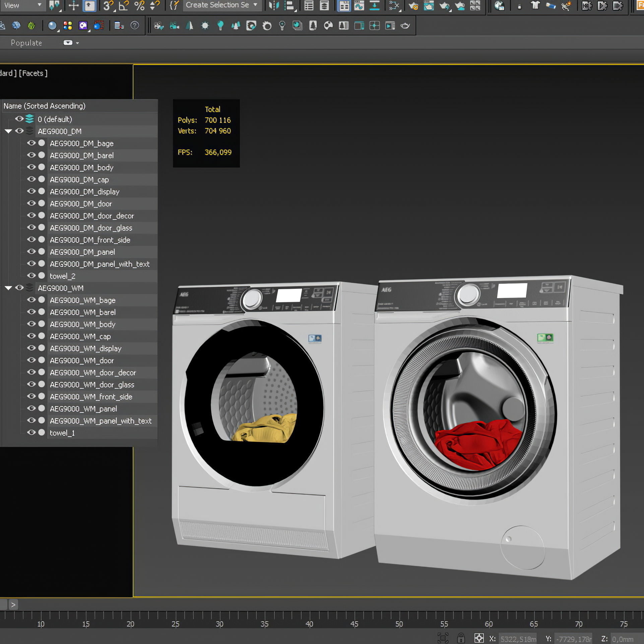Click the timeline expand arrow button
Screen dimensions: 644x644
13,605
